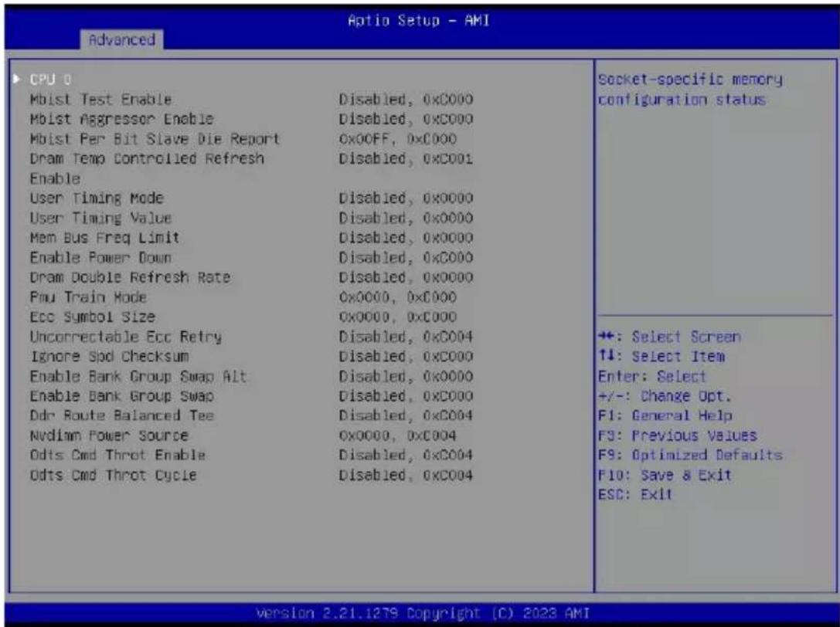The width and height of the screenshot is (840, 627).
Task: Click Odts Cmd Throt Cycle value
Action: (406, 475)
